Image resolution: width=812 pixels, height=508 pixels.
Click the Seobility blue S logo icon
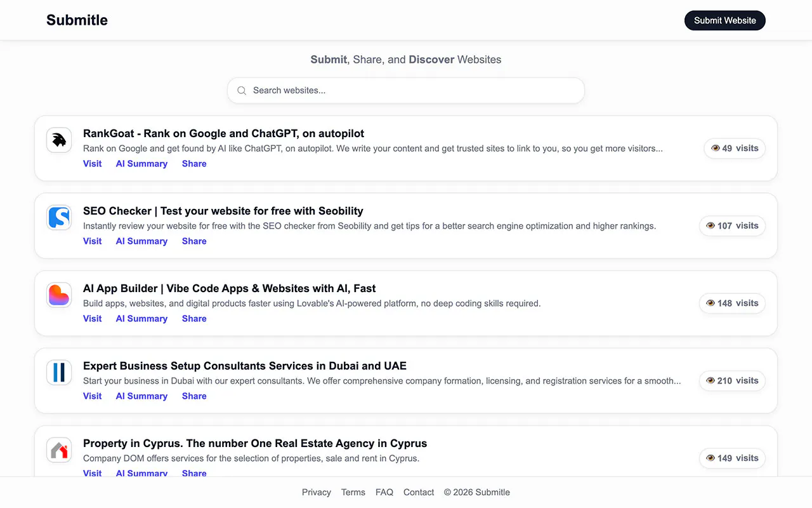point(59,218)
